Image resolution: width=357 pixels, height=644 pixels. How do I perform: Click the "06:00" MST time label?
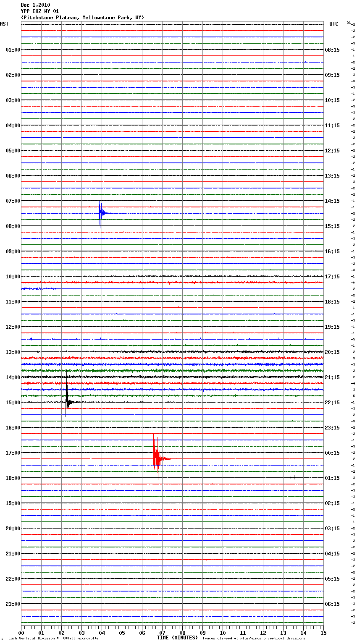13,176
